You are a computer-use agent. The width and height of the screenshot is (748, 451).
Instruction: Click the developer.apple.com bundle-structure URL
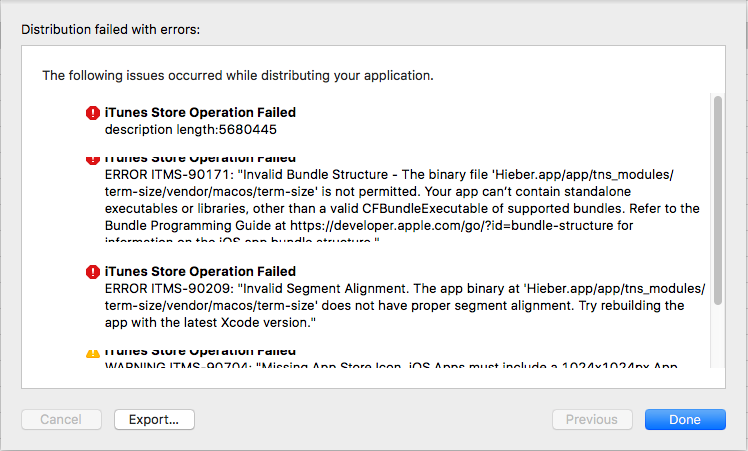451,226
